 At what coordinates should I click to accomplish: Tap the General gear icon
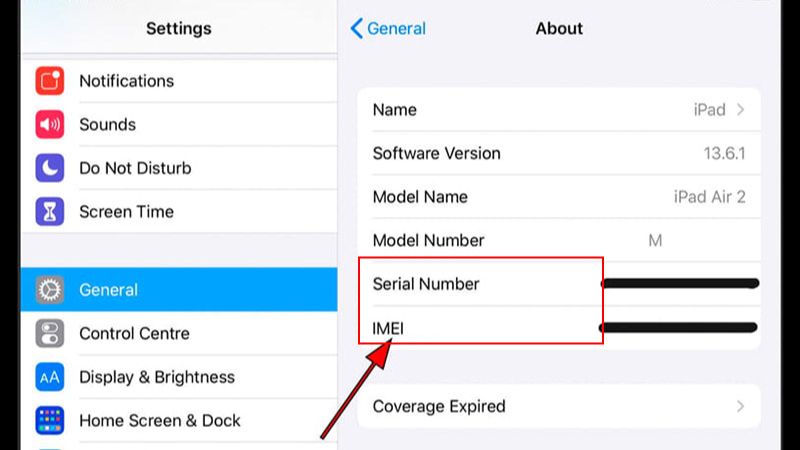(50, 290)
